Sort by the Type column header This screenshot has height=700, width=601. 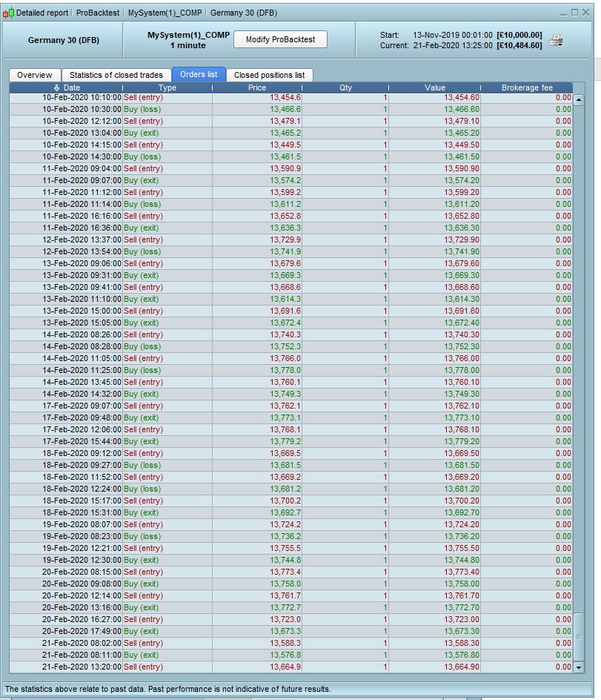point(167,87)
